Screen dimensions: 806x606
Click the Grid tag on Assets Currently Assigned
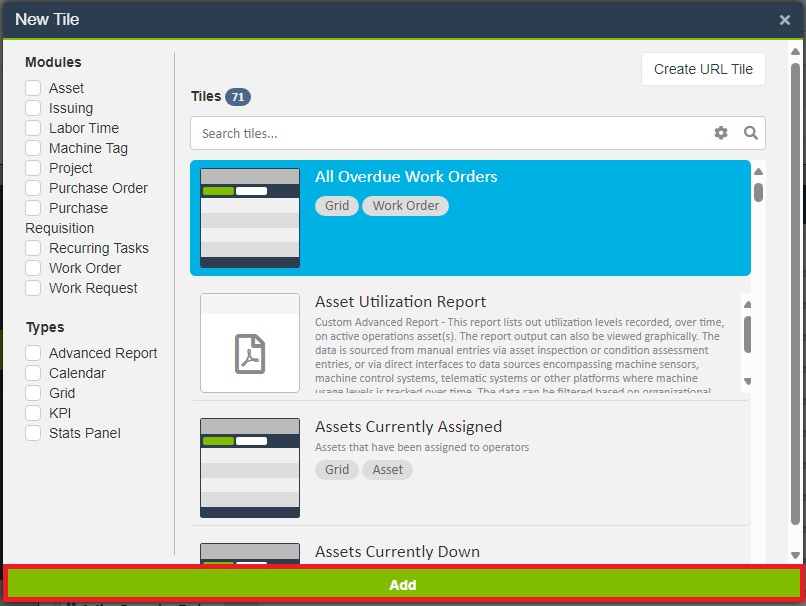click(337, 470)
